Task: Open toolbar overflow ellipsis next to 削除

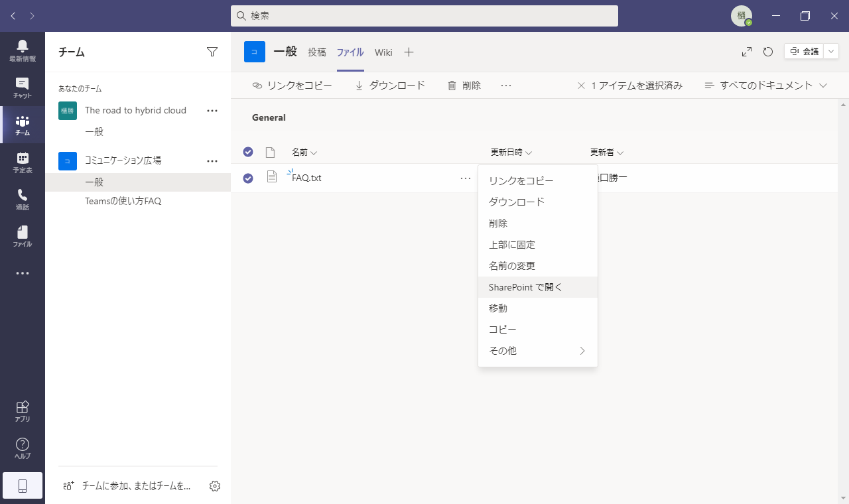Action: point(506,86)
